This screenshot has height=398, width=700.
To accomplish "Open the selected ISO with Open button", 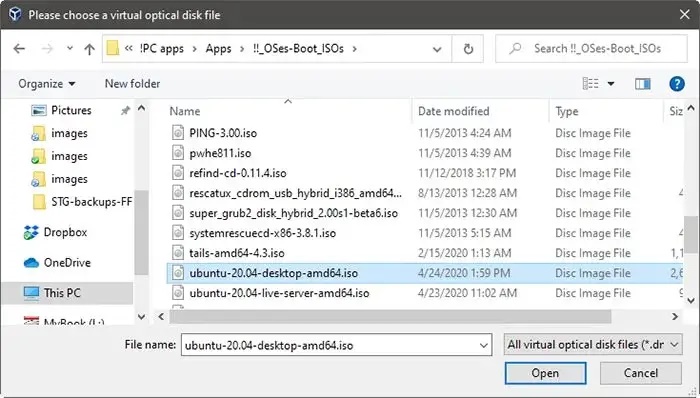I will tap(545, 373).
